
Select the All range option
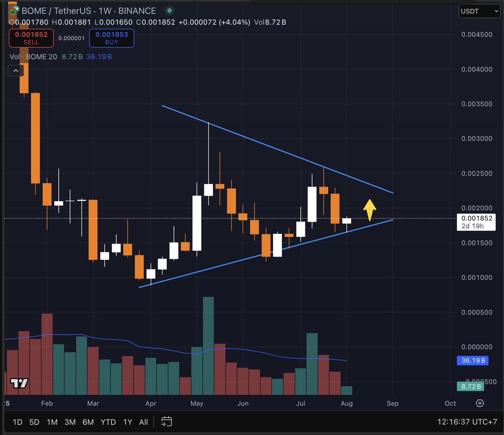[143, 422]
